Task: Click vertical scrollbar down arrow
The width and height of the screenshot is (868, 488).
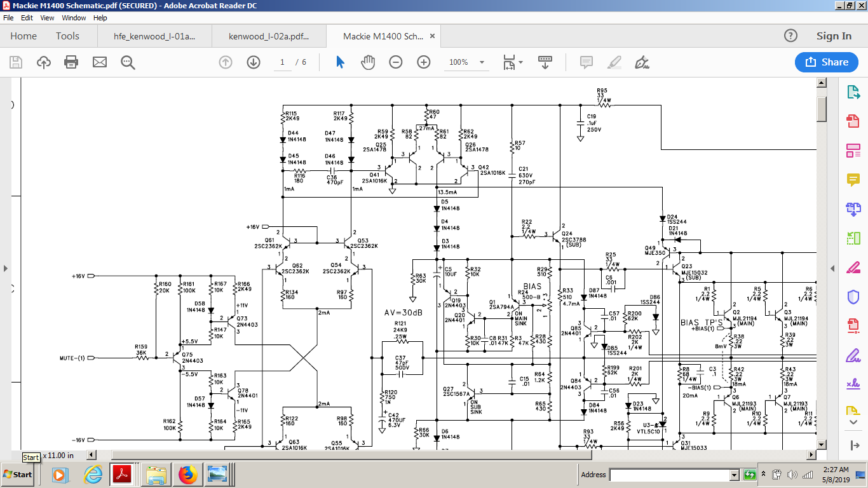Action: pos(821,445)
